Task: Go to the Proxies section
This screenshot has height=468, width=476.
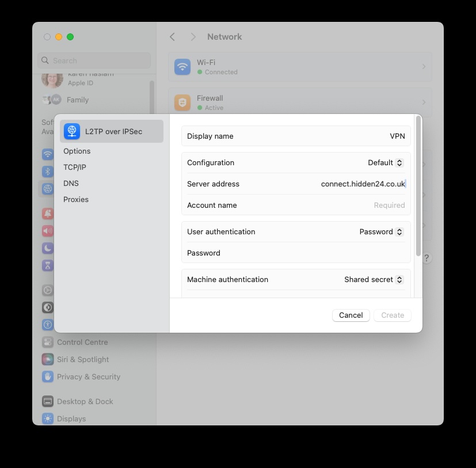Action: [76, 199]
